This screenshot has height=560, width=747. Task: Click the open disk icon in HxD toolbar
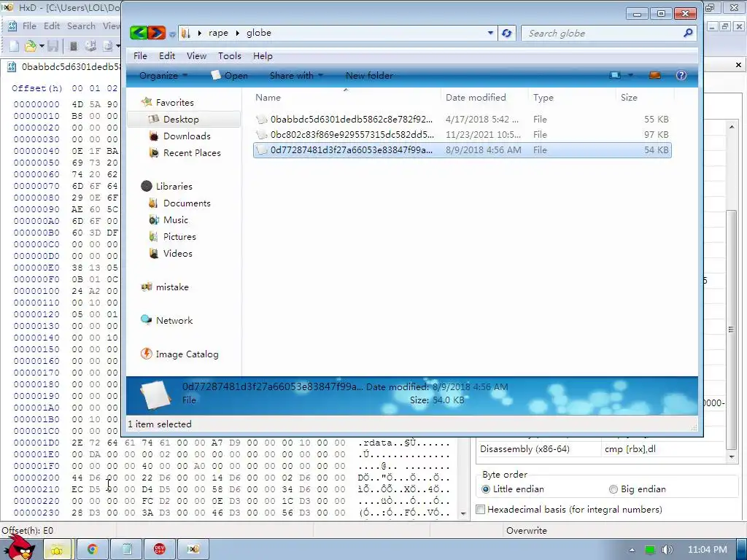[x=90, y=46]
